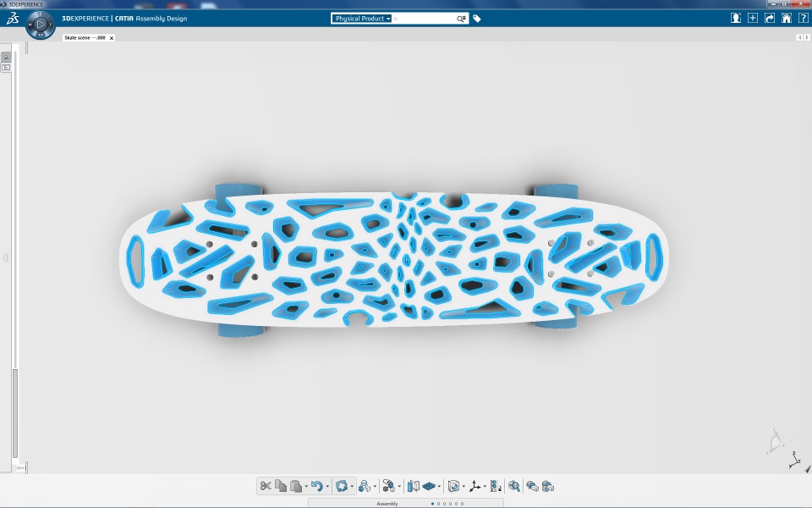Click the insert product component icon
Viewport: 812px width, 508px height.
coord(365,486)
